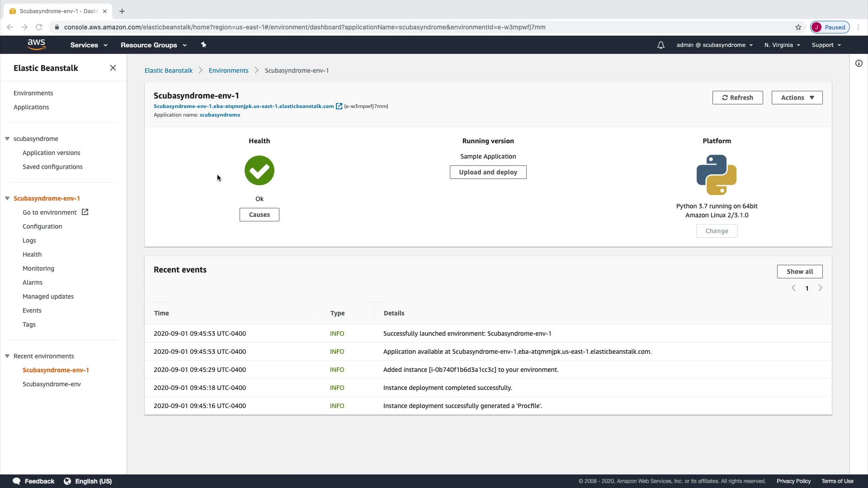The width and height of the screenshot is (868, 488).
Task: Go to next page of recent events
Action: [820, 288]
